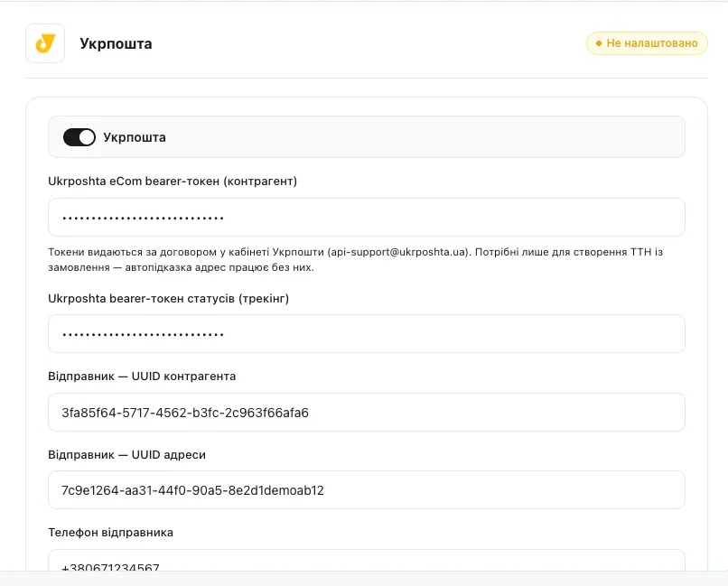Image resolution: width=728 pixels, height=586 pixels.
Task: Click the label Ukrposhta eCom bearer-токен (контрагент)
Action: 173,181
